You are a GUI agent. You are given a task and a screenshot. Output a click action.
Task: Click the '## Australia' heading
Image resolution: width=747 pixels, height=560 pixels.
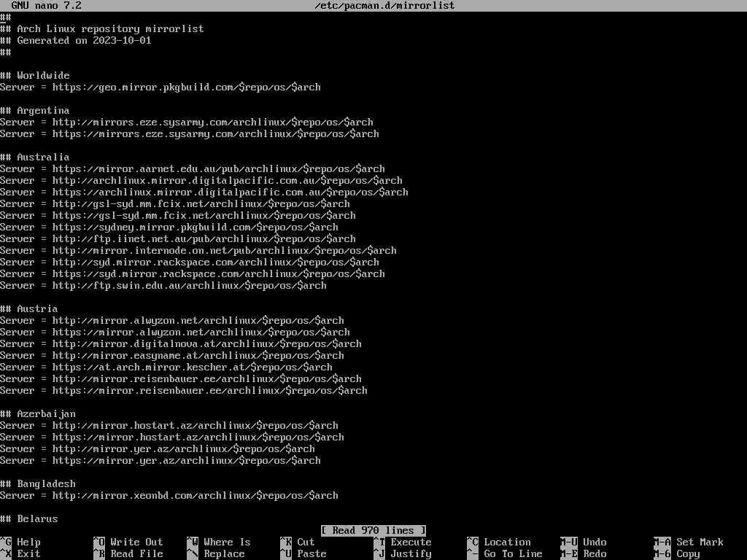click(x=35, y=157)
